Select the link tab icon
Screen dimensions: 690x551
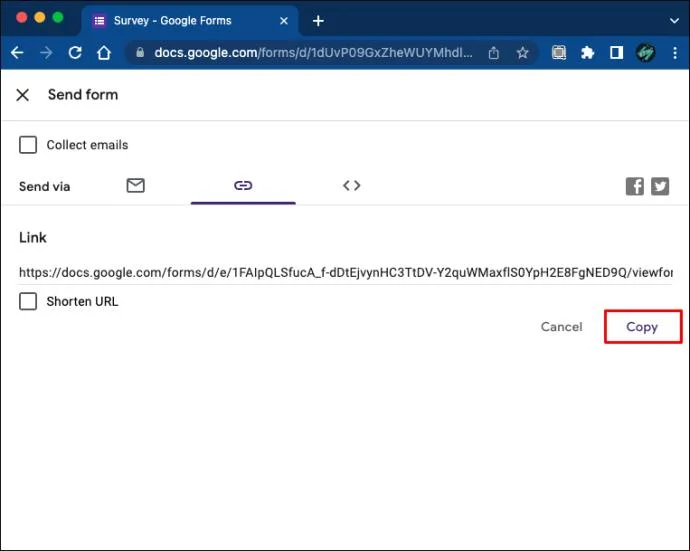[243, 186]
